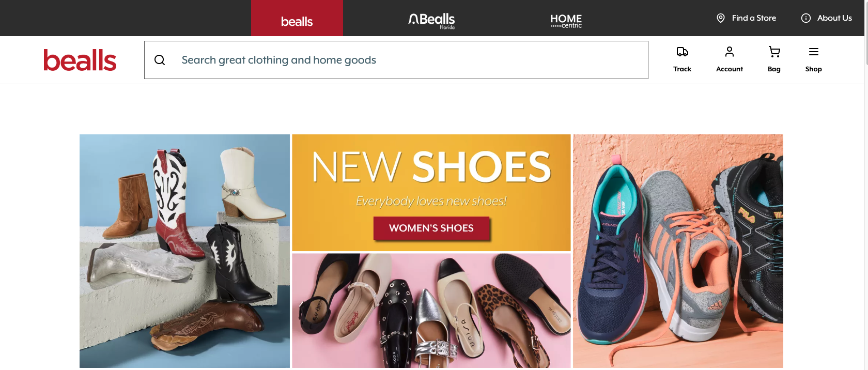Click the red bealls logo
The height and width of the screenshot is (370, 868).
coord(80,60)
